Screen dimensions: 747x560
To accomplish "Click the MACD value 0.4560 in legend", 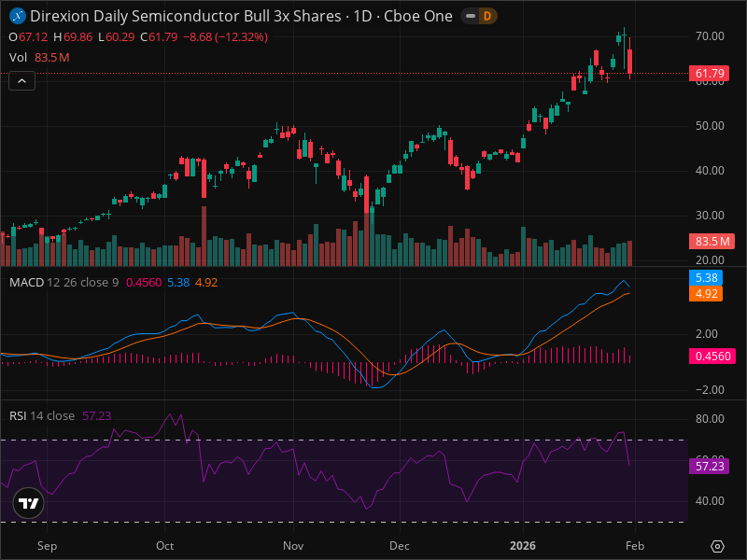I will click(144, 283).
